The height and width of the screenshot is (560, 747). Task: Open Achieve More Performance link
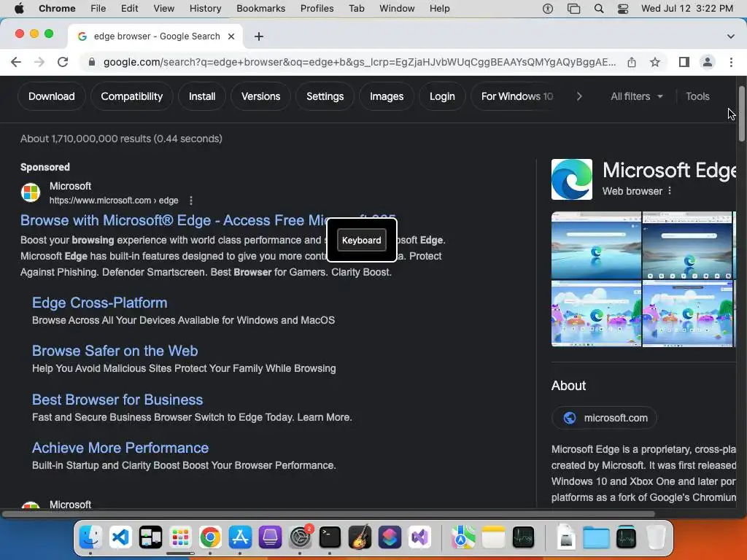tap(120, 448)
